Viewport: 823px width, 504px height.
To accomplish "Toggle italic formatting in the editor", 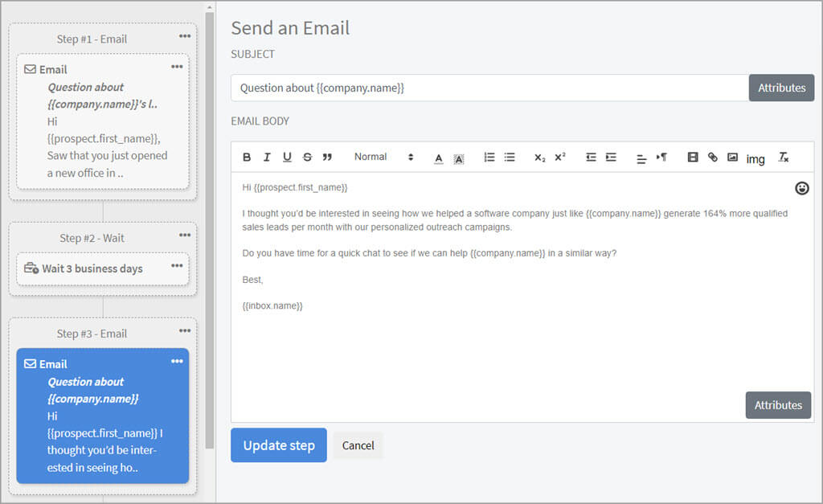I will (267, 158).
